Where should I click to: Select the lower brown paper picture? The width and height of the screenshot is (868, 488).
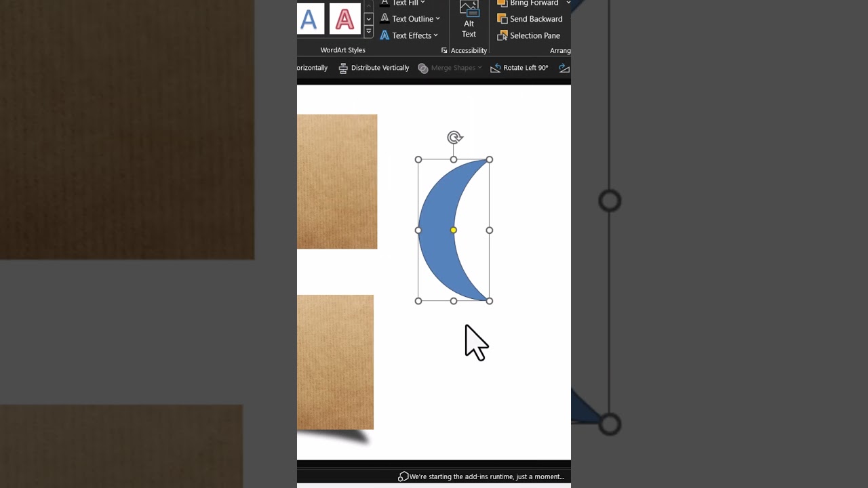[335, 362]
